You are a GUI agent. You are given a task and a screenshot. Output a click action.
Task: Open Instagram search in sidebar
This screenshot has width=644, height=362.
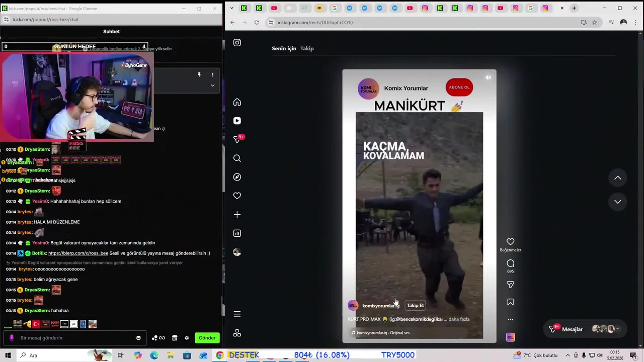[237, 158]
